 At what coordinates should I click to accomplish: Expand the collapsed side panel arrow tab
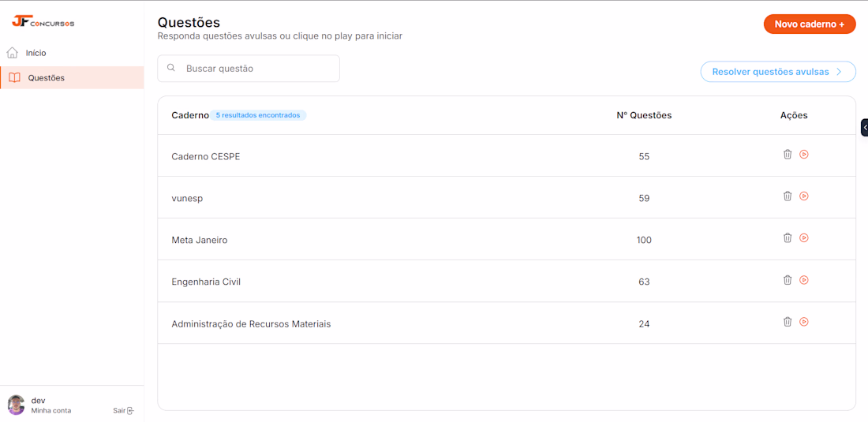[865, 127]
